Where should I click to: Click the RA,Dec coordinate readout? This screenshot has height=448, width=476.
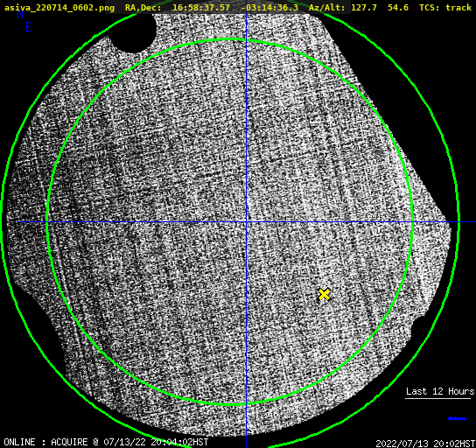[212, 8]
